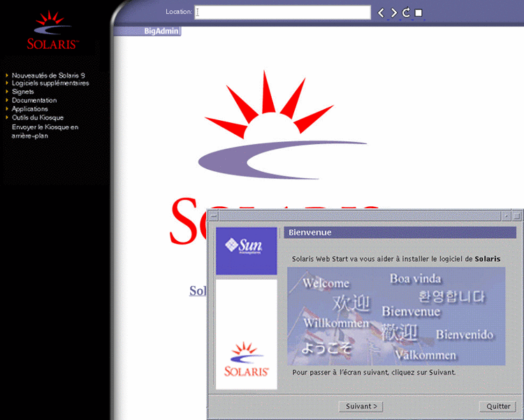Select Envoyer le Kiosque en arrière-plan
The height and width of the screenshot is (420, 524).
[x=45, y=131]
